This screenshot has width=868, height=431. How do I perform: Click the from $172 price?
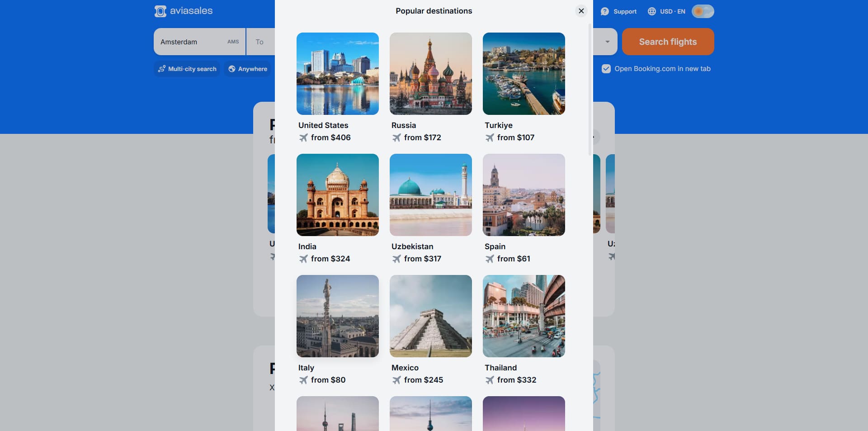[423, 137]
